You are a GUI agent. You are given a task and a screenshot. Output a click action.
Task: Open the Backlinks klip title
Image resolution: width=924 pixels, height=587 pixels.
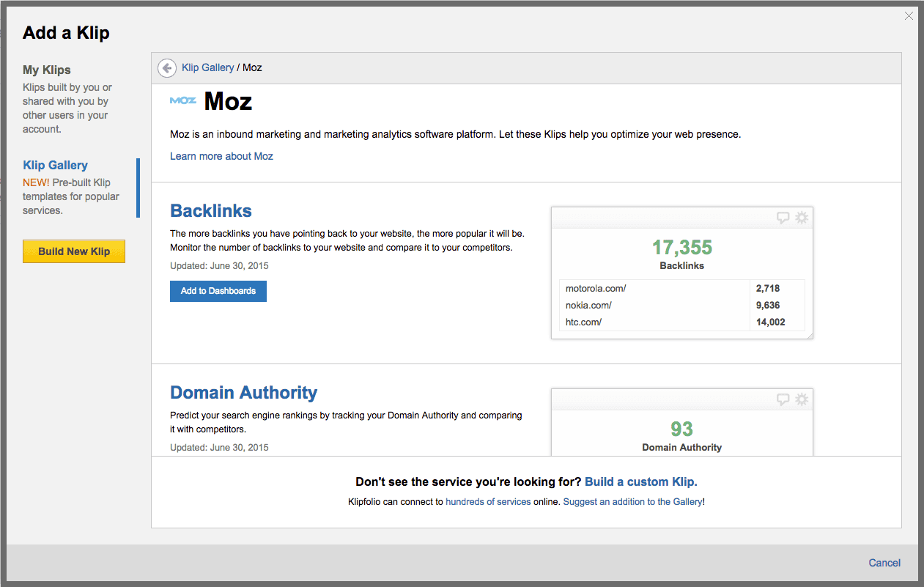click(211, 211)
